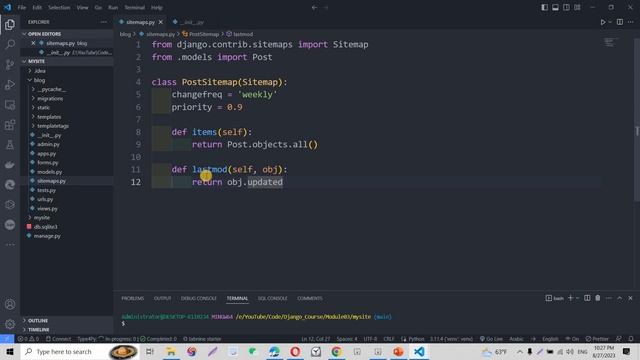The height and width of the screenshot is (360, 640).
Task: Open views.py in the explorer
Action: [x=47, y=209]
